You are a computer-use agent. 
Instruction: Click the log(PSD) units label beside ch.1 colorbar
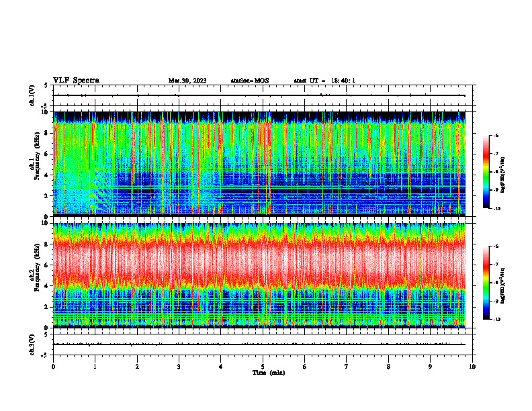coord(503,175)
